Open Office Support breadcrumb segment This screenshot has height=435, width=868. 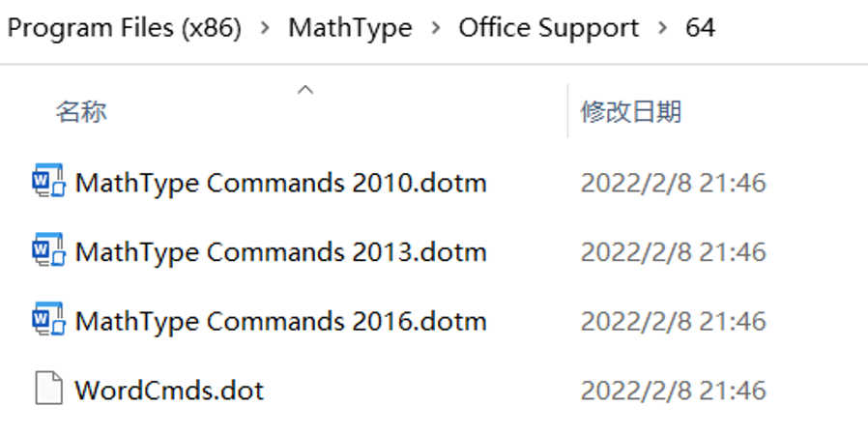tap(549, 27)
